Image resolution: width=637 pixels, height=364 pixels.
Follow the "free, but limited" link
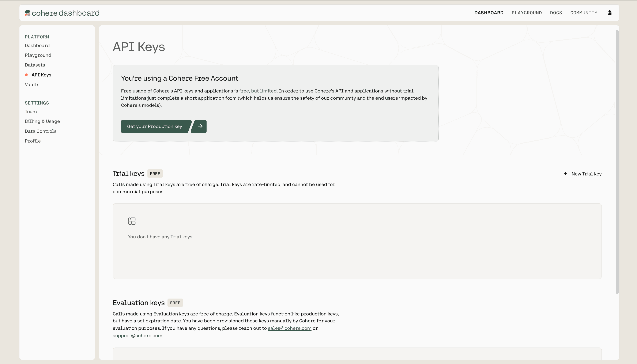coord(258,91)
